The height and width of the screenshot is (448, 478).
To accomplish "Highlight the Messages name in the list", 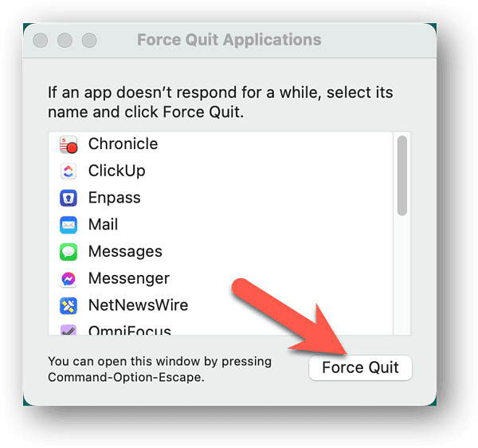I will pyautogui.click(x=125, y=252).
